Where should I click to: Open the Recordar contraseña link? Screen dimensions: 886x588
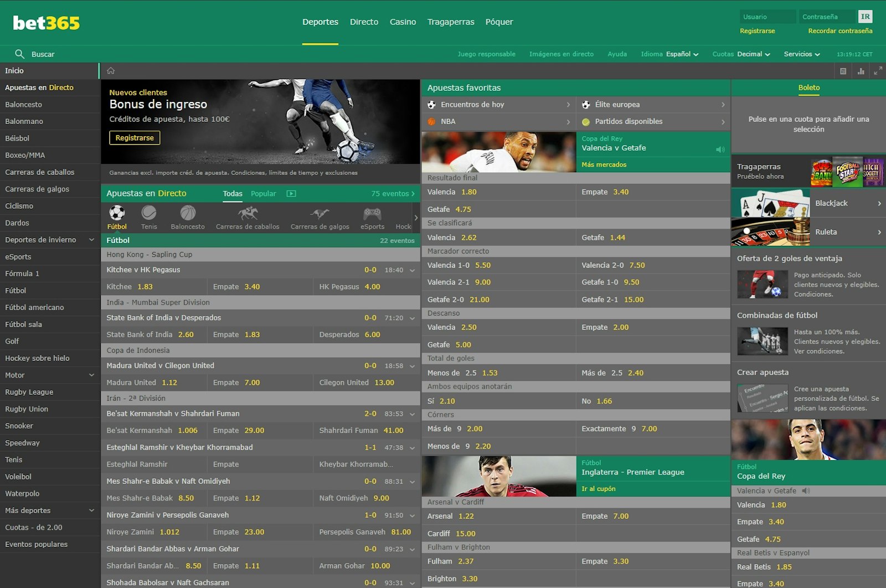(x=840, y=31)
